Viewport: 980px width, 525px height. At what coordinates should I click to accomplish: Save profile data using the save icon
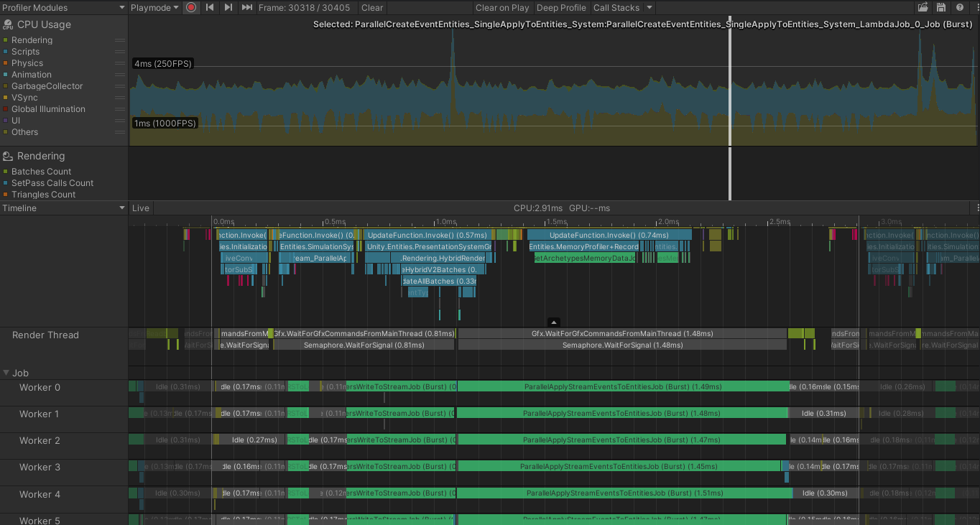942,7
